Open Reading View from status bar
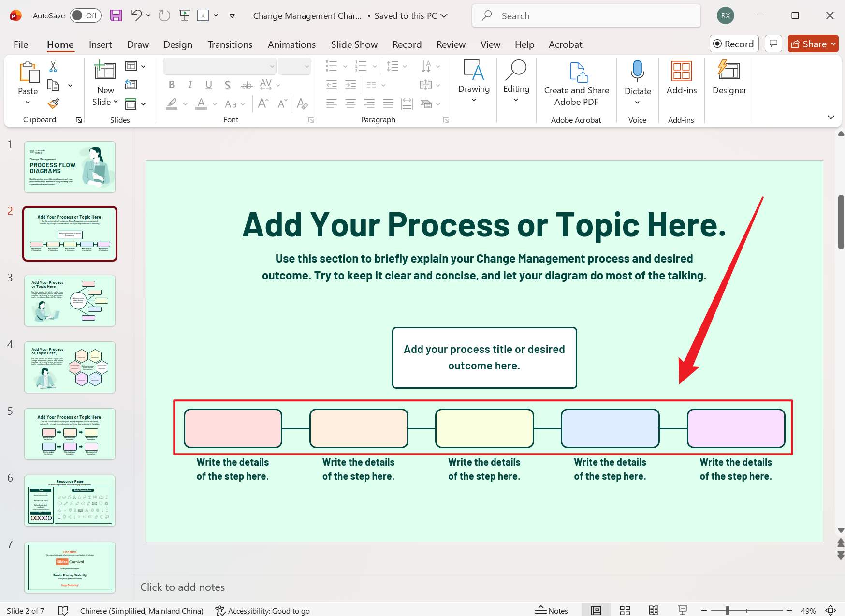The height and width of the screenshot is (616, 845). [x=654, y=611]
